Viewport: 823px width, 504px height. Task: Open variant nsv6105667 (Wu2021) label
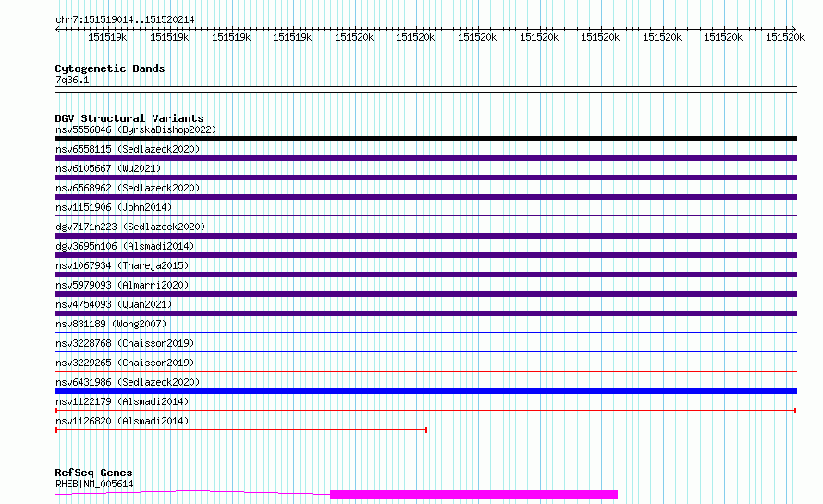click(x=108, y=168)
